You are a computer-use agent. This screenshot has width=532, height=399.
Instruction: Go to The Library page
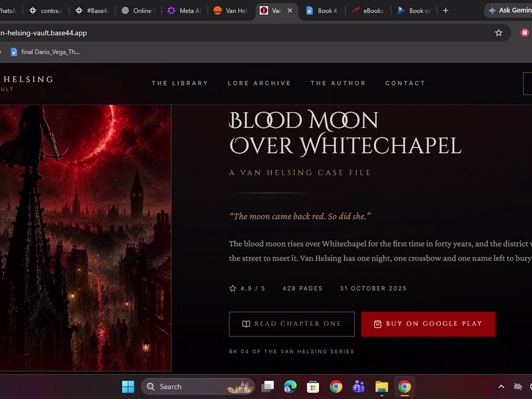tap(180, 83)
